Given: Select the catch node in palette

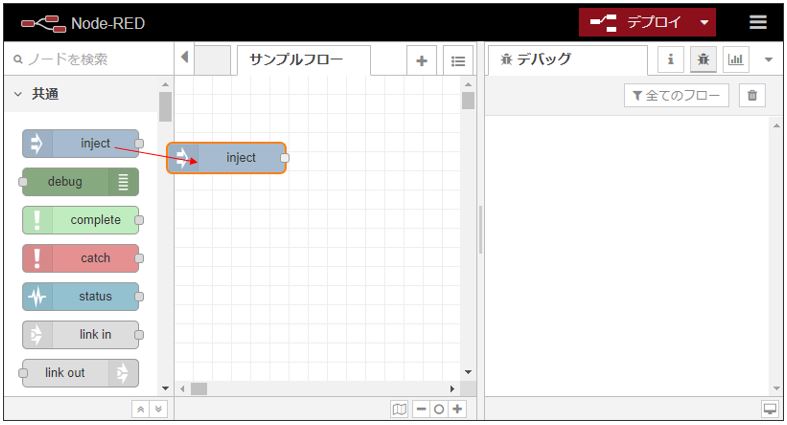Looking at the screenshot, I should click(81, 258).
